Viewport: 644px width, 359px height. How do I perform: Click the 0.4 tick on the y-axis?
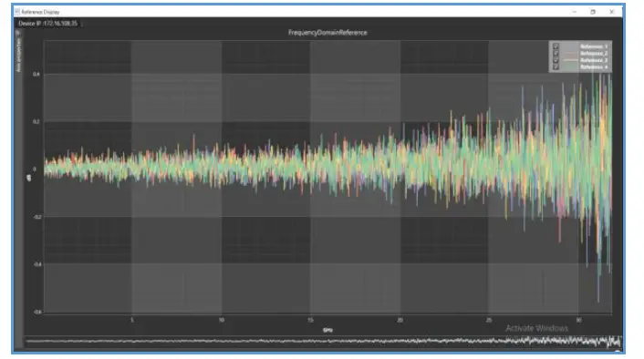coord(36,75)
